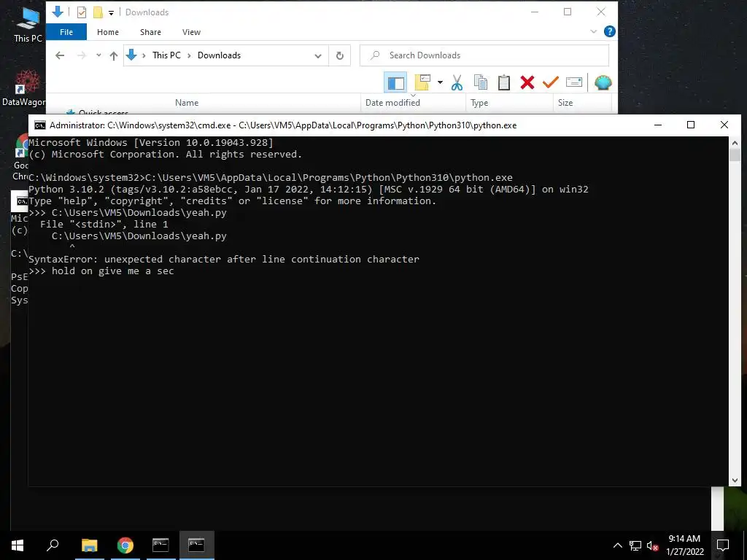The height and width of the screenshot is (560, 747).
Task: Sort files by Date modified column
Action: 392,102
